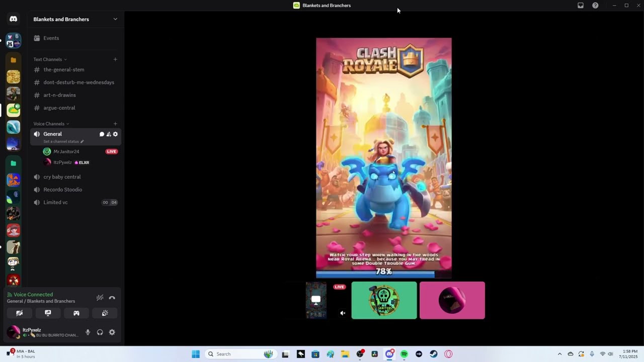644x362 pixels.
Task: Join cry baby central voice channel
Action: 75,177
